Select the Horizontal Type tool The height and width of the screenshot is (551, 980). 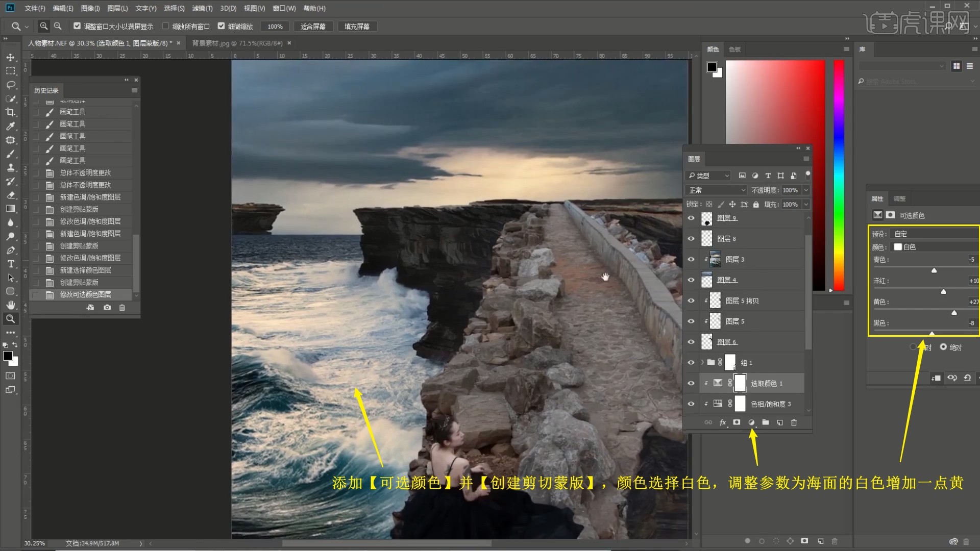tap(10, 264)
